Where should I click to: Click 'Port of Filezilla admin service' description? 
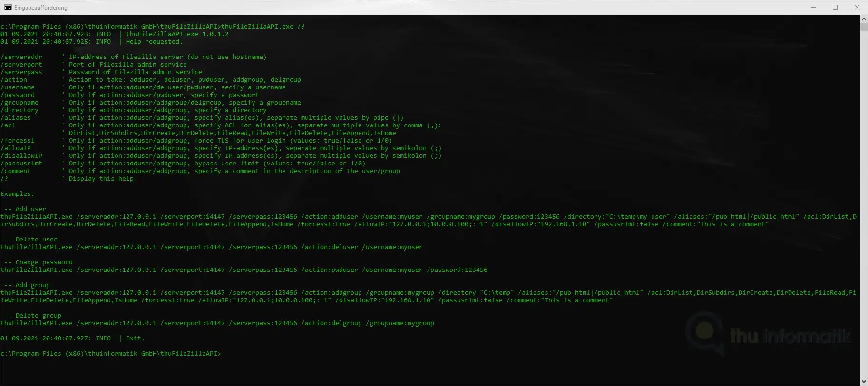[x=127, y=65]
